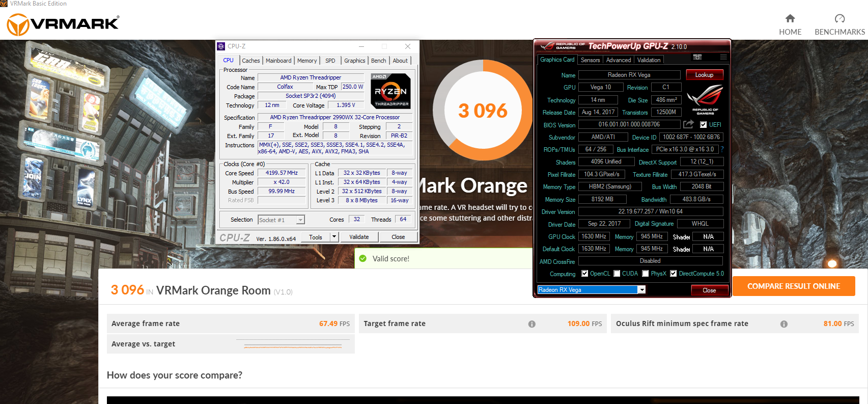Click the Lookup button in GPU-Z
The width and height of the screenshot is (868, 404).
point(705,75)
